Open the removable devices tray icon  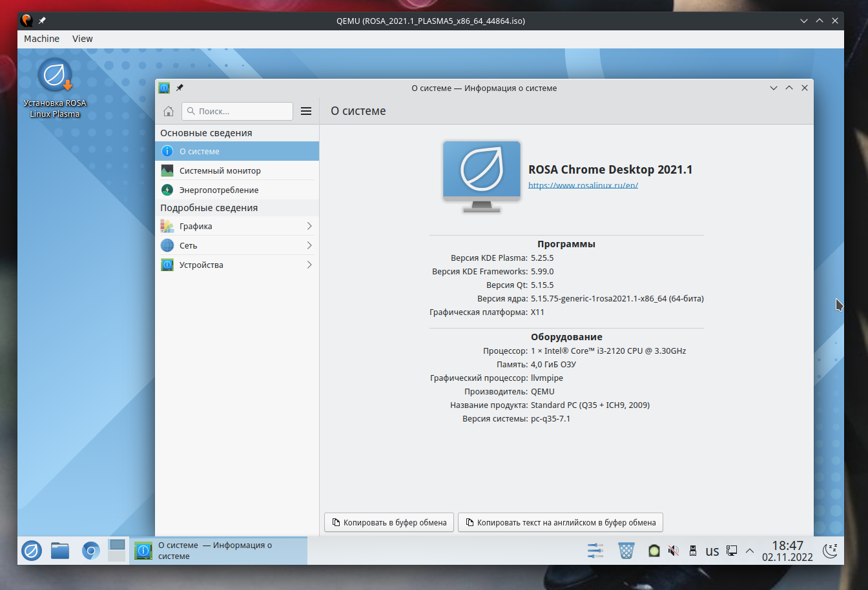click(693, 551)
